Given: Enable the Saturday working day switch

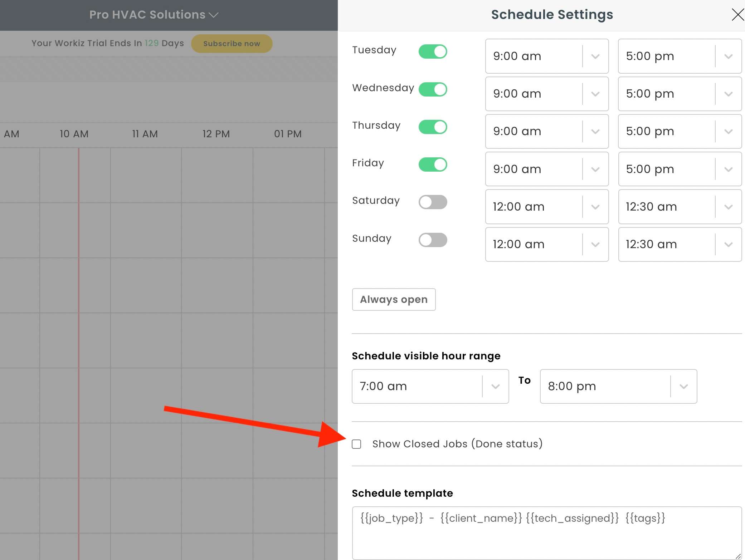Looking at the screenshot, I should click(433, 202).
